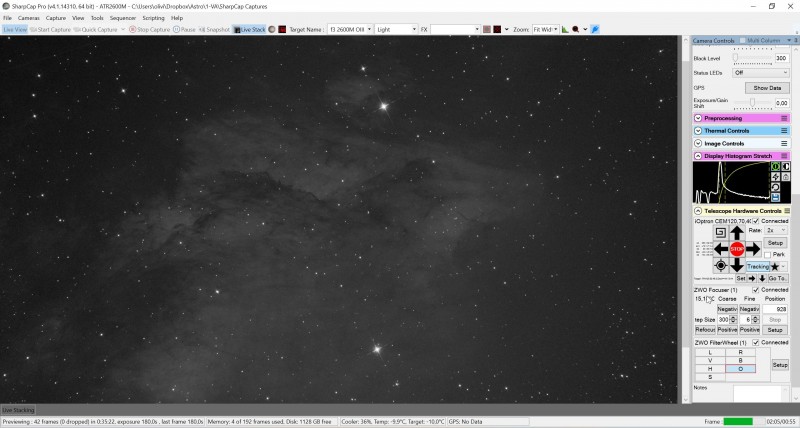800x428 pixels.
Task: Toggle the ZWO FilterWheel Connected checkbox
Action: tap(756, 342)
